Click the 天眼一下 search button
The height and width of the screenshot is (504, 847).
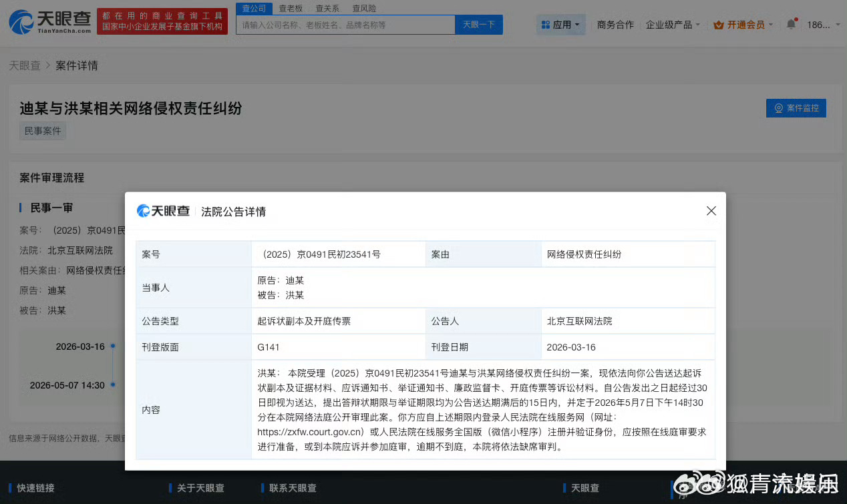(478, 24)
